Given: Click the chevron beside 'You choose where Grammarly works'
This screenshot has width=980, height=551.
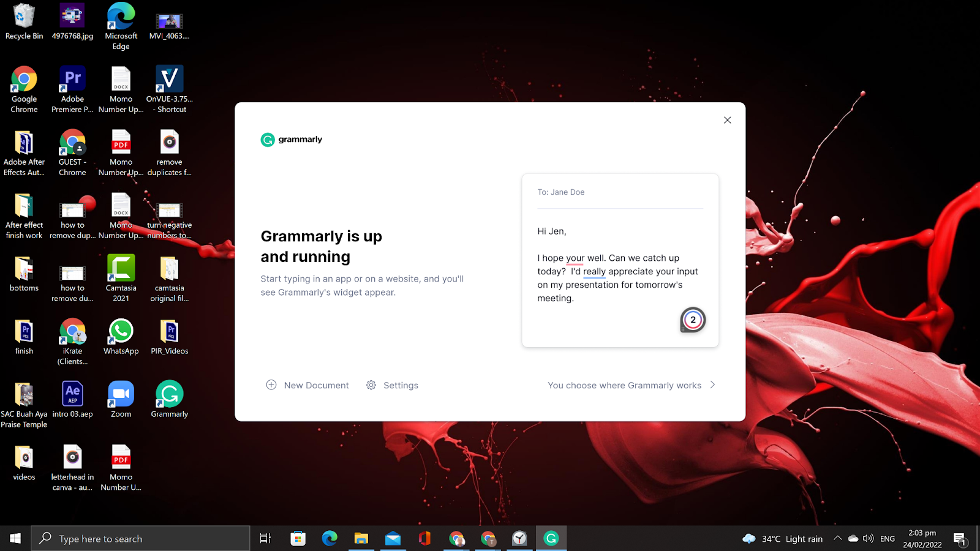Looking at the screenshot, I should click(x=712, y=384).
